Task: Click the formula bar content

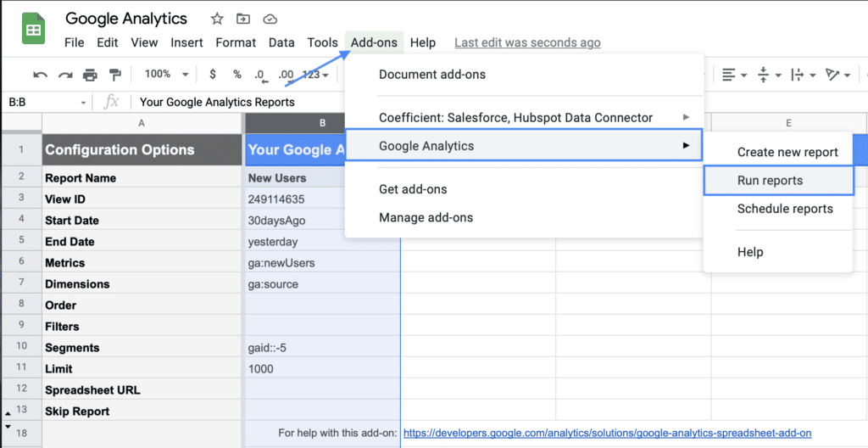Action: coord(218,102)
